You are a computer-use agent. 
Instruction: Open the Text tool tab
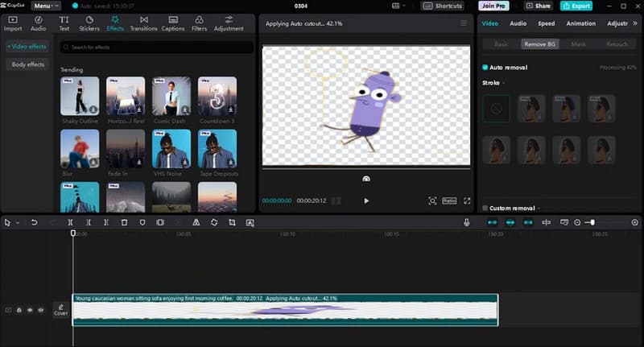pos(64,23)
